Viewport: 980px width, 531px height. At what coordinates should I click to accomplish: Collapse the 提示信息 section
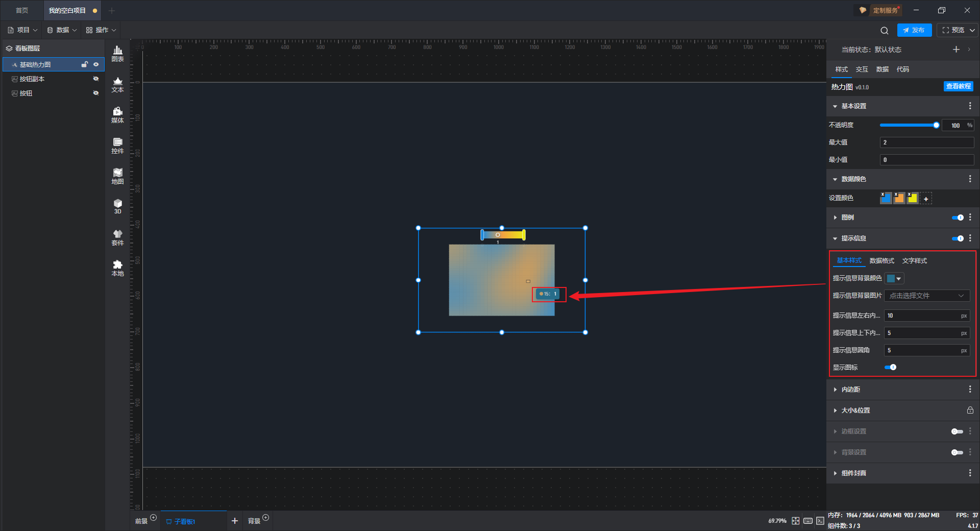[835, 238]
